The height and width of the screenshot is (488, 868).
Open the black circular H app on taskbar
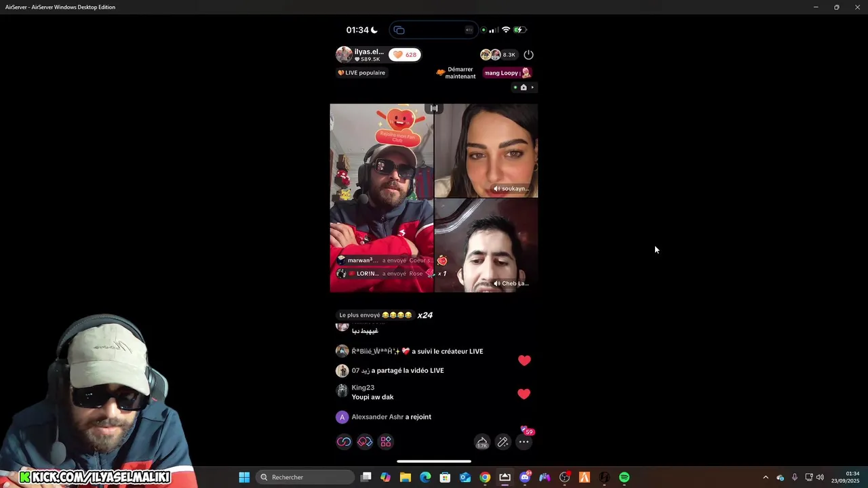pos(604,477)
